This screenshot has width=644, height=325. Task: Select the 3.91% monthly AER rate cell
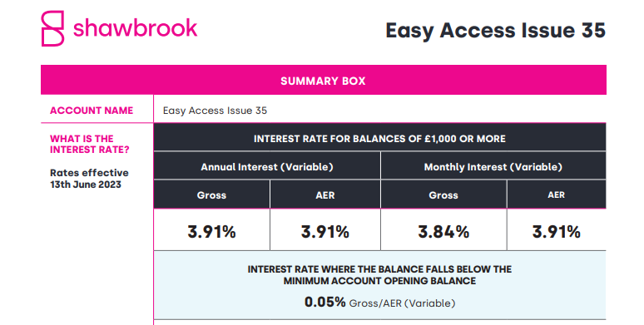point(556,231)
